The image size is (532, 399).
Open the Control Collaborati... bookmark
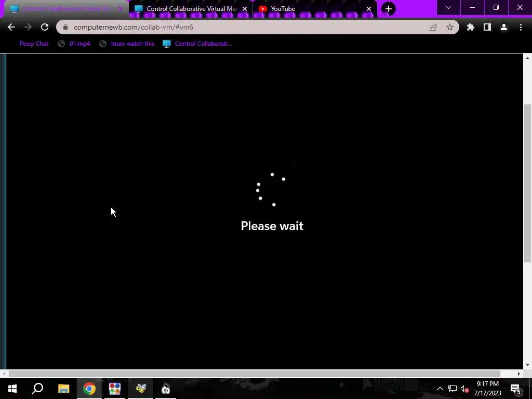(197, 44)
